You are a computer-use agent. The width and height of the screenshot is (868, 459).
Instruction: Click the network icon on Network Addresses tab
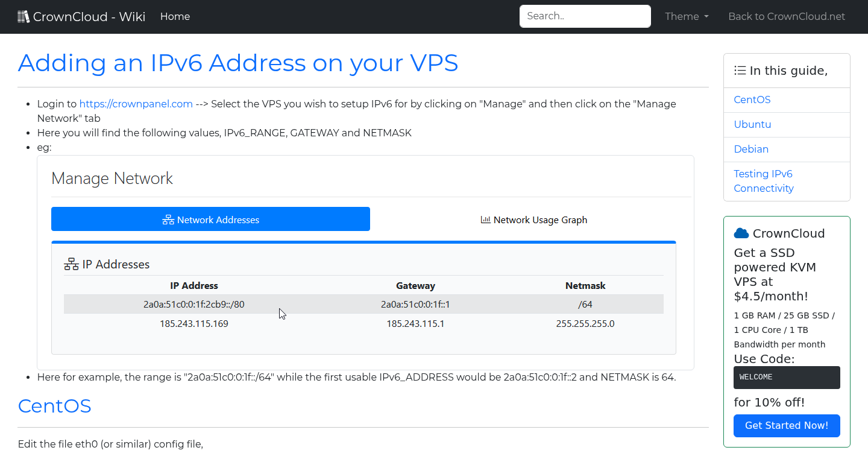pyautogui.click(x=168, y=220)
